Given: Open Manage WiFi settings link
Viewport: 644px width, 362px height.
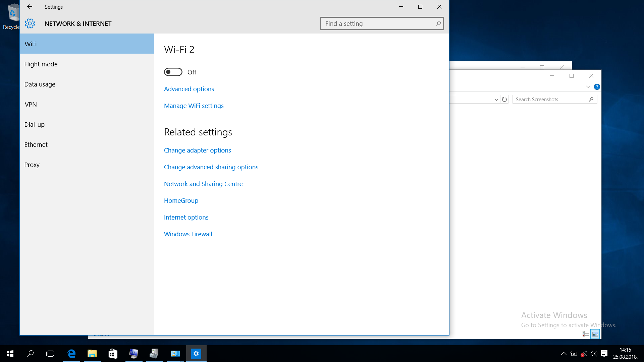Looking at the screenshot, I should [194, 106].
